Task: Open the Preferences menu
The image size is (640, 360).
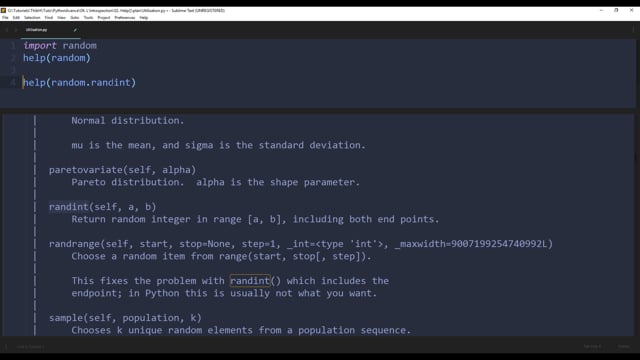Action: pos(124,18)
